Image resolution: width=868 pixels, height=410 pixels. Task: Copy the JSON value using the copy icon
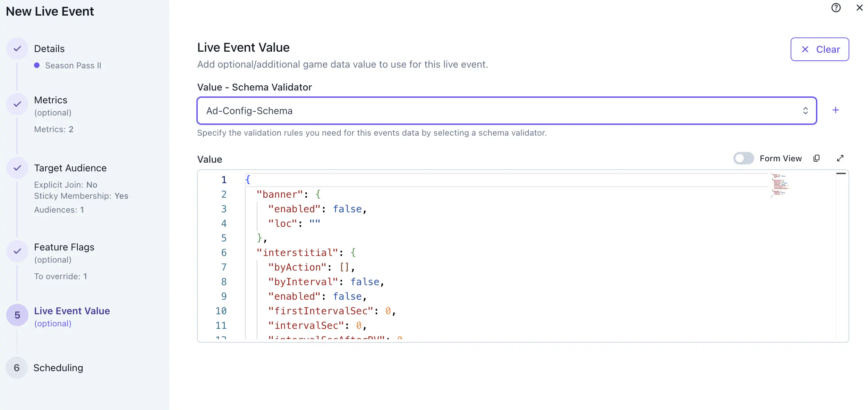817,158
